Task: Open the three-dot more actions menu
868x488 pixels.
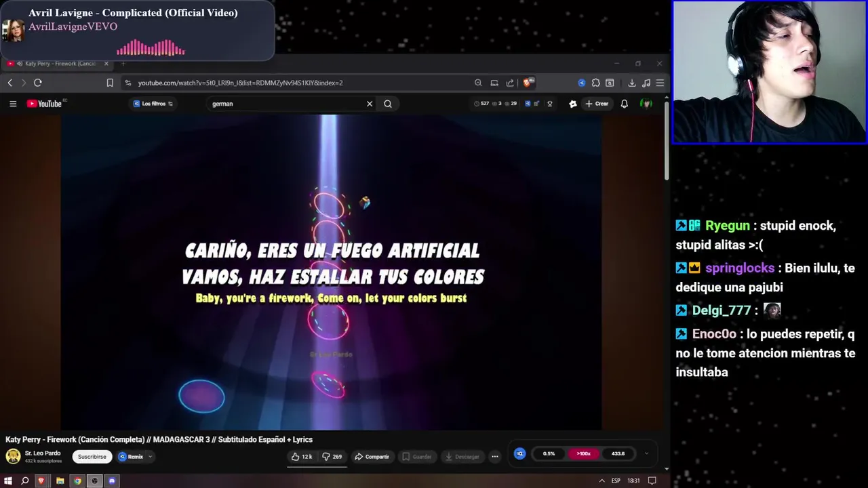Action: tap(495, 457)
